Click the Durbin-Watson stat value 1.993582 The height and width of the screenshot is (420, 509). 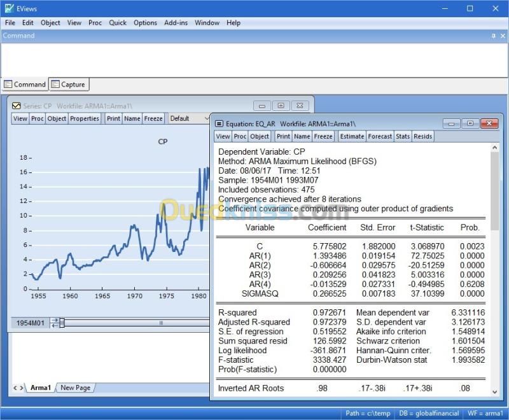pyautogui.click(x=468, y=360)
